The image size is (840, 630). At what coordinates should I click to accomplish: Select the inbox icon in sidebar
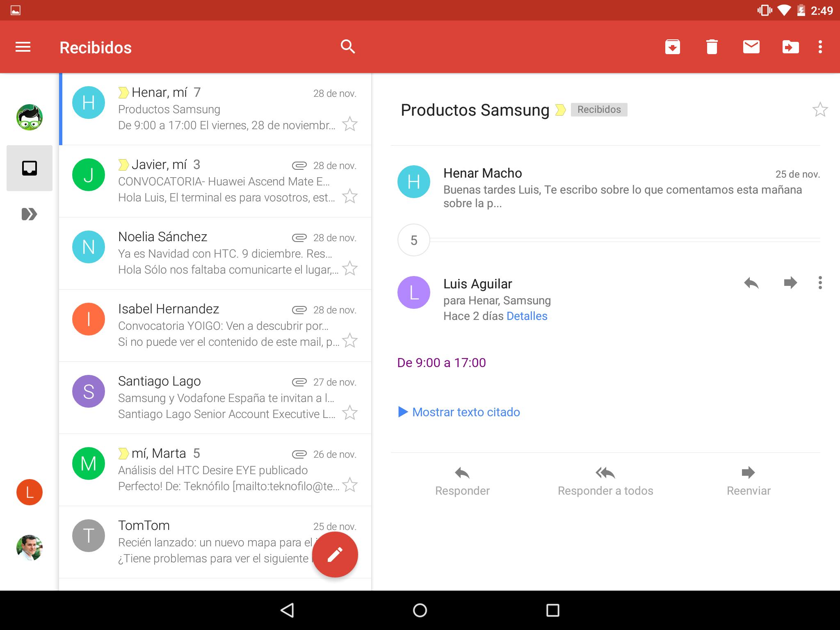tap(30, 168)
